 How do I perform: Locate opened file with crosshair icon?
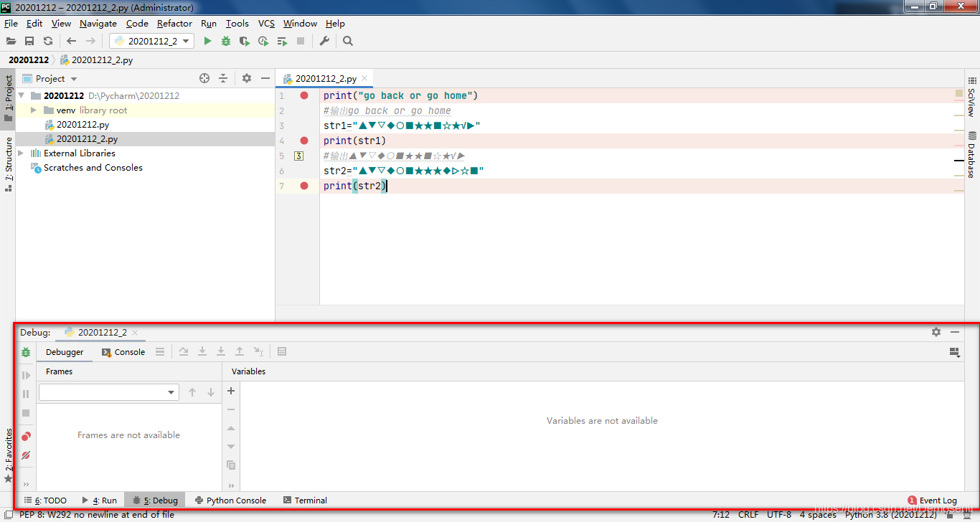[x=204, y=78]
